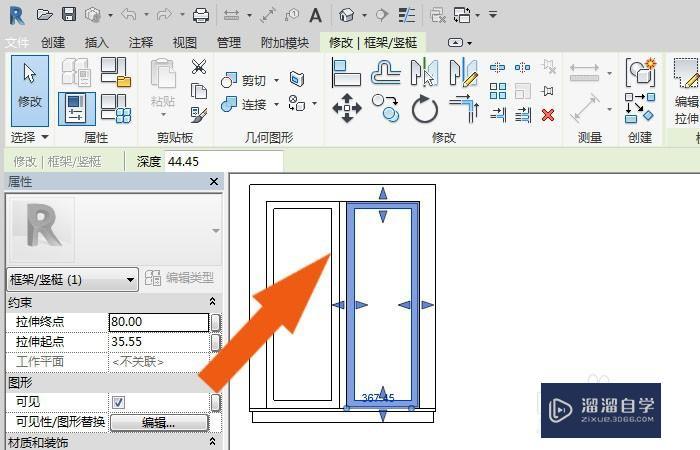The height and width of the screenshot is (450, 700).
Task: Open the 文件 file tab
Action: click(17, 42)
